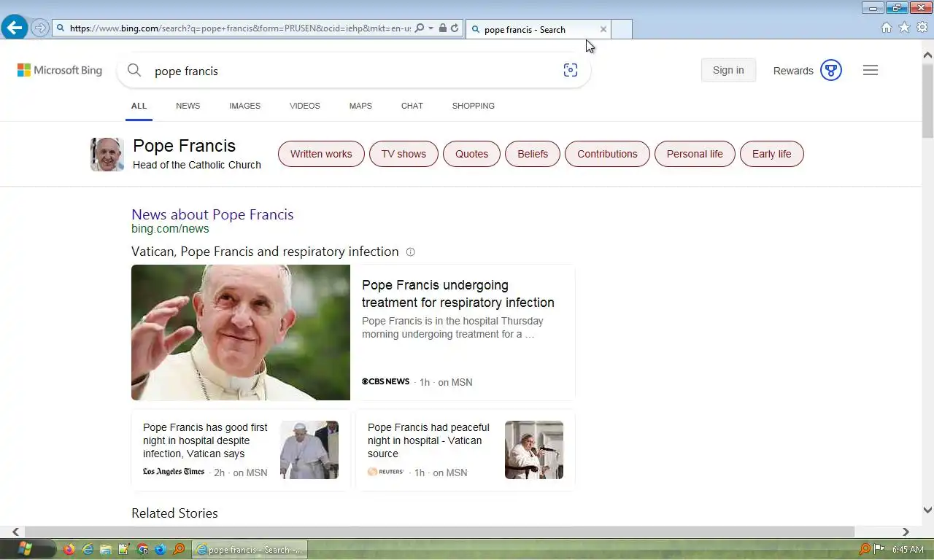Open a new blank tab
The height and width of the screenshot is (560, 934).
(x=621, y=29)
